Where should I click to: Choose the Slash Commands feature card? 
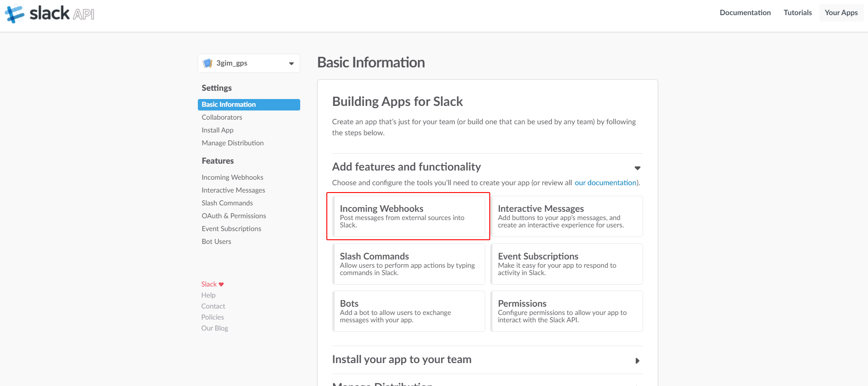click(409, 264)
